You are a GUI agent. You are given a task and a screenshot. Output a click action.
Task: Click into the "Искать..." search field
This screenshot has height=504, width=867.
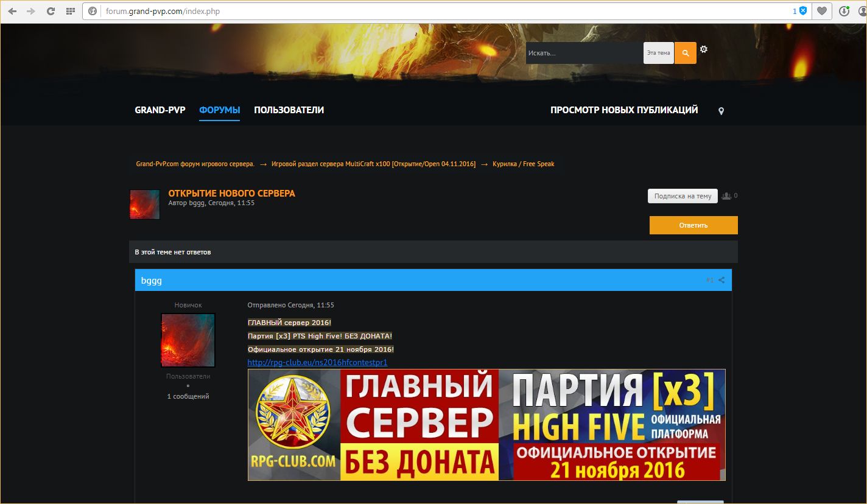pos(584,53)
